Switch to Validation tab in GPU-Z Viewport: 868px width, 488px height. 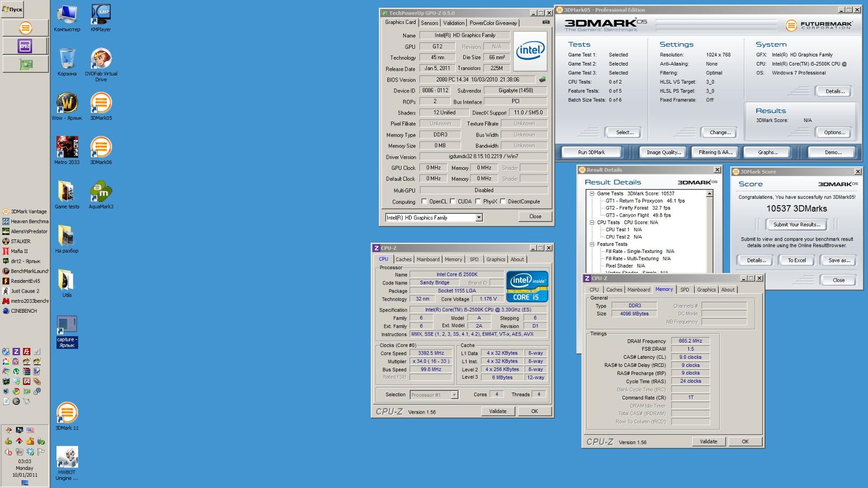pyautogui.click(x=454, y=23)
